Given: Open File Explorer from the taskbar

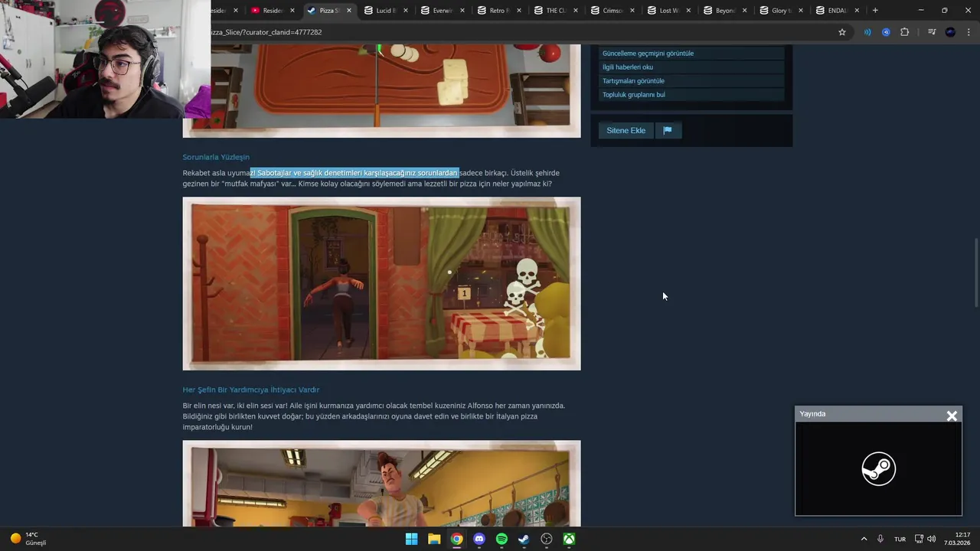Looking at the screenshot, I should pos(434,539).
